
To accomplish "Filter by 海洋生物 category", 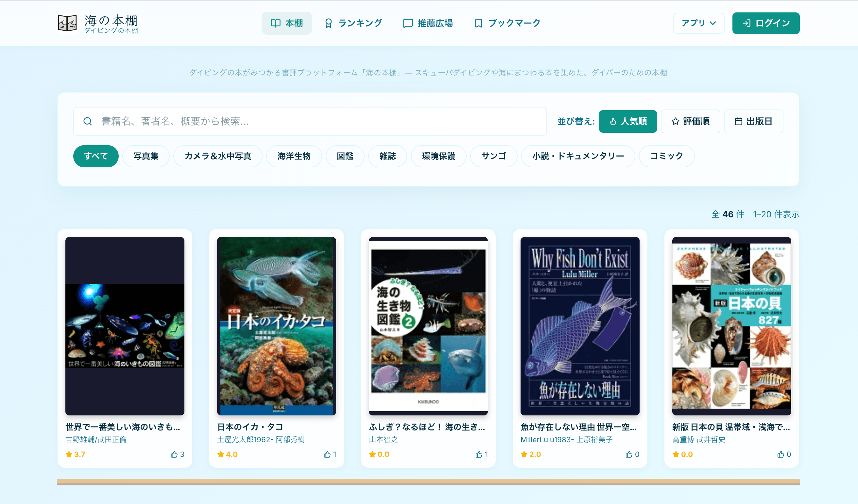I will pos(294,156).
